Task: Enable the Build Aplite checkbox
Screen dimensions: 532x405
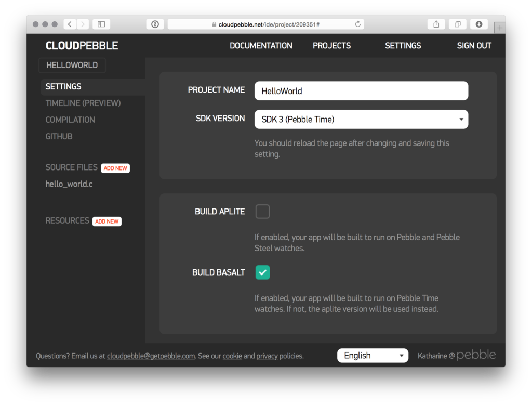Action: (262, 212)
